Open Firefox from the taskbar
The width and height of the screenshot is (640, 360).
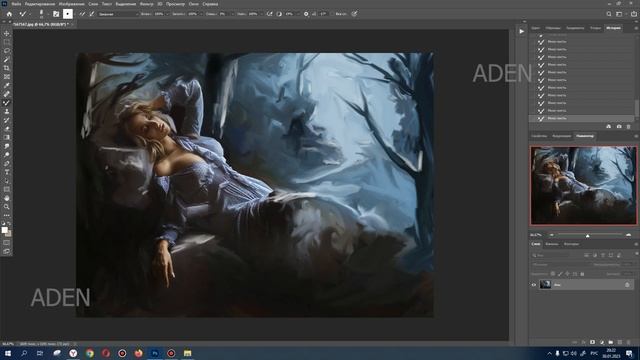138,353
